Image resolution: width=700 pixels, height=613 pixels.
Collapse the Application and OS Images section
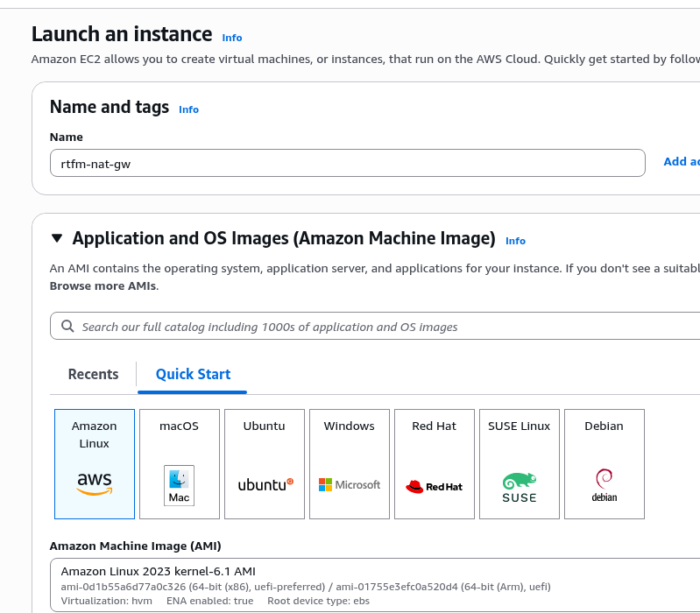point(57,238)
